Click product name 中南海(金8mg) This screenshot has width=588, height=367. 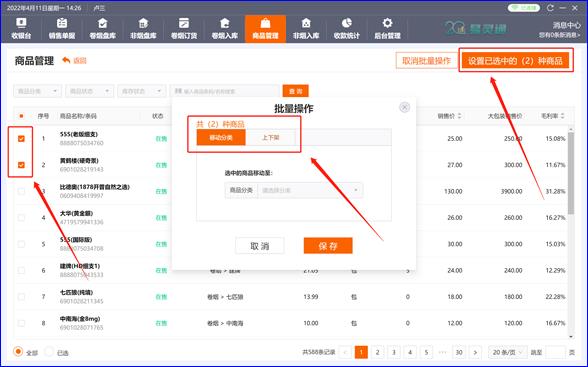80,319
